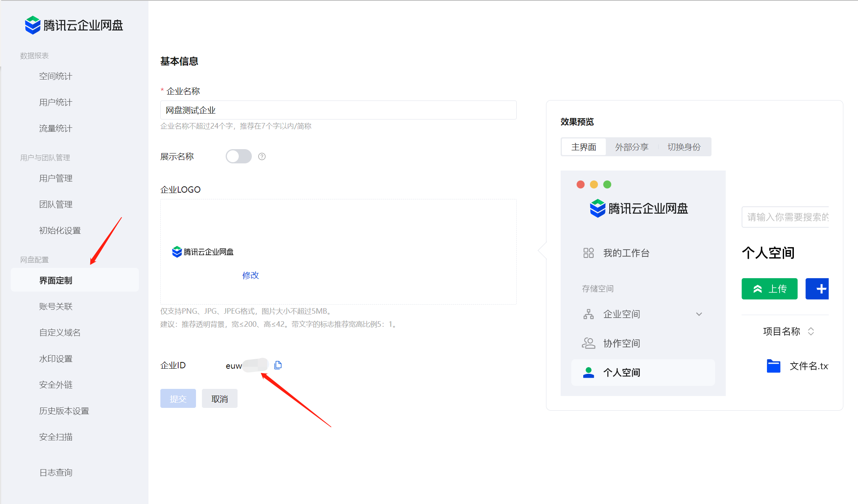
Task: Click the 文件名 file row in preview
Action: pos(797,366)
